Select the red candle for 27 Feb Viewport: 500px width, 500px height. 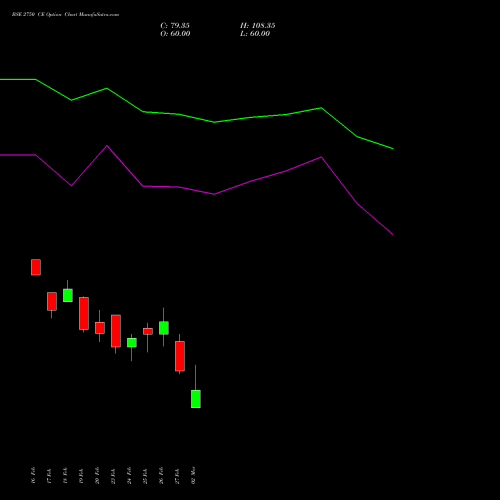click(x=180, y=356)
